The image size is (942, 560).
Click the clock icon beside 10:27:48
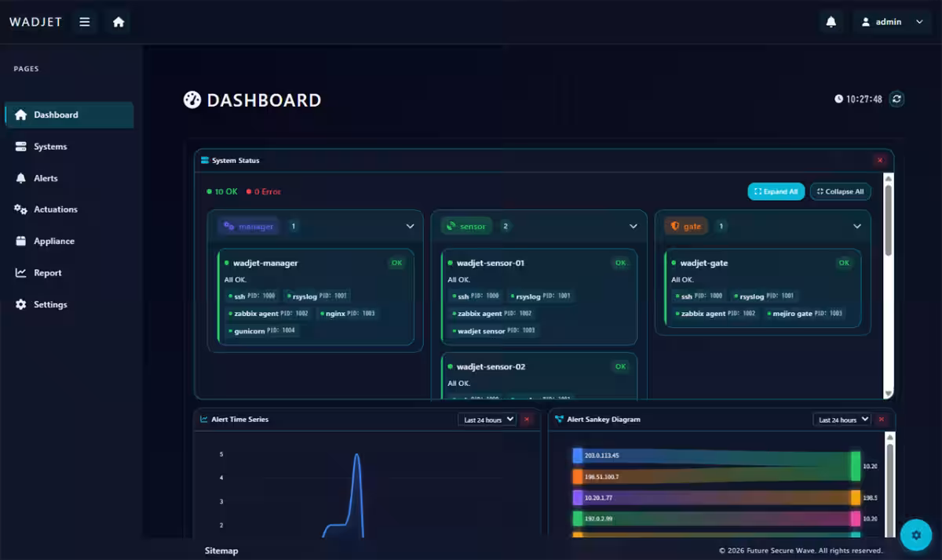838,100
